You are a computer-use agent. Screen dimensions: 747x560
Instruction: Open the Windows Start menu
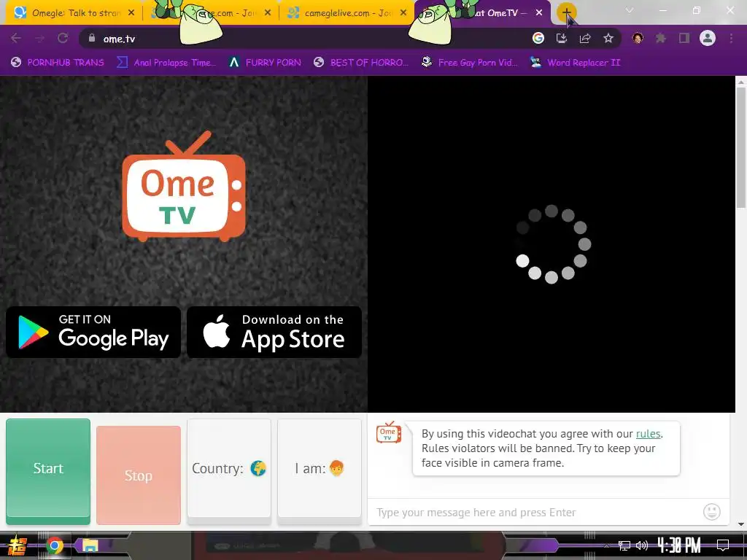click(18, 545)
